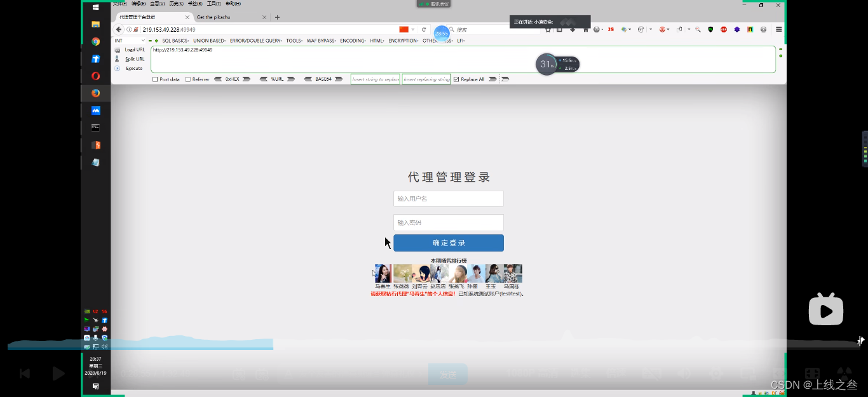The width and height of the screenshot is (868, 397).
Task: Click the JS toolbar extension icon
Action: [611, 29]
